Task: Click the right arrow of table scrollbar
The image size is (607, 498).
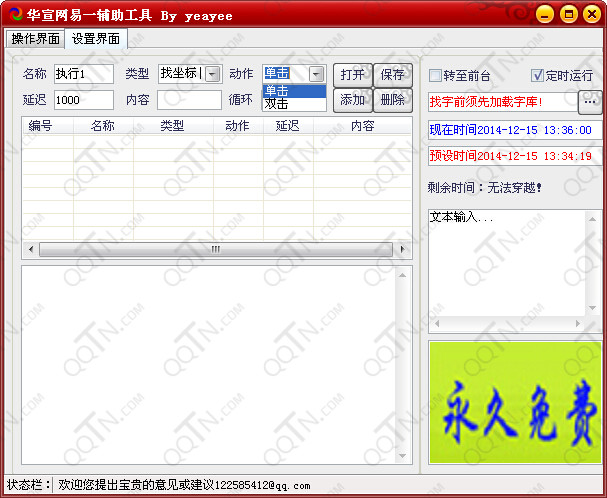Action: point(404,249)
